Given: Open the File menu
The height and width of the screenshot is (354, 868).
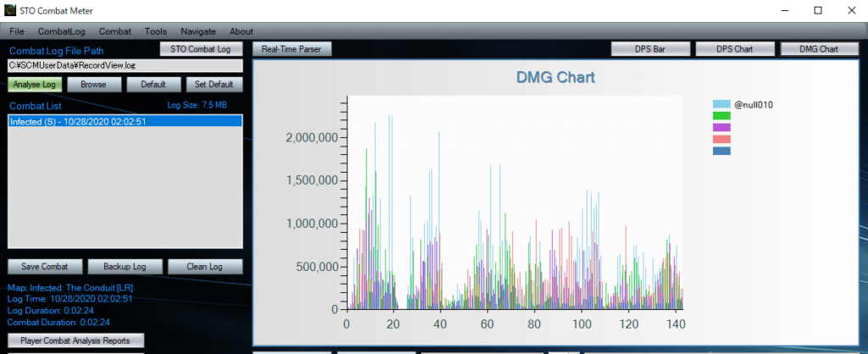Looking at the screenshot, I should coord(17,31).
